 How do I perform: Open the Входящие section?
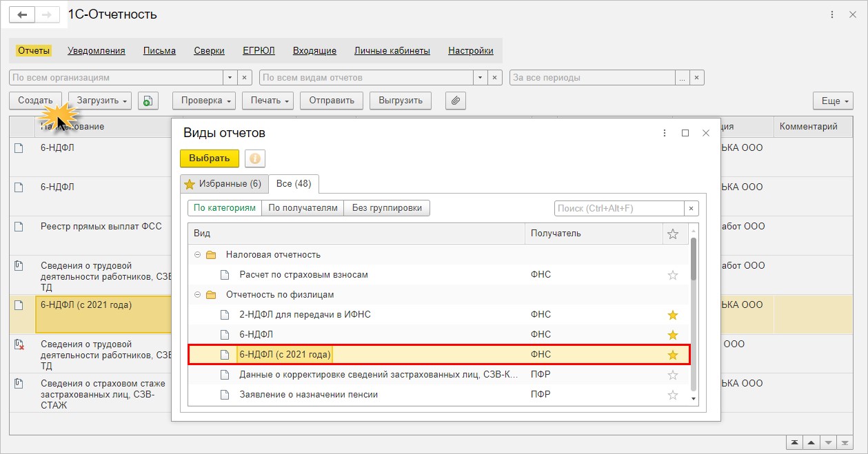(x=314, y=50)
